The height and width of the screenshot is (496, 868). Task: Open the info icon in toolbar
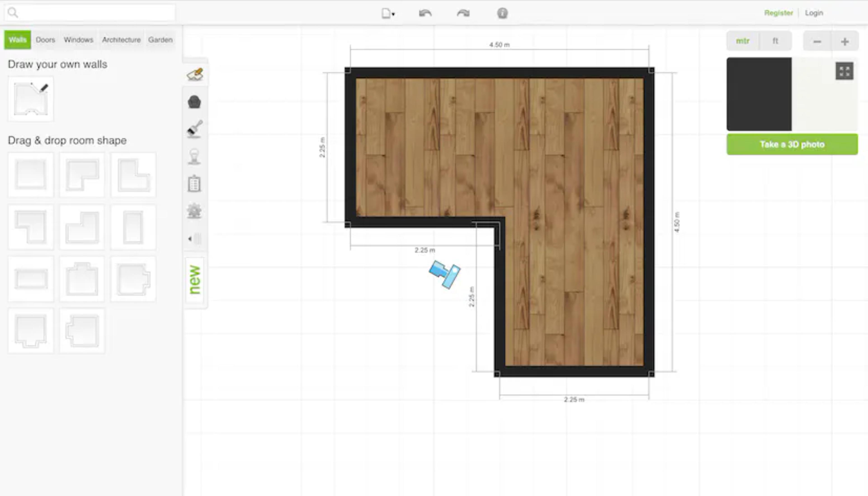(x=502, y=13)
